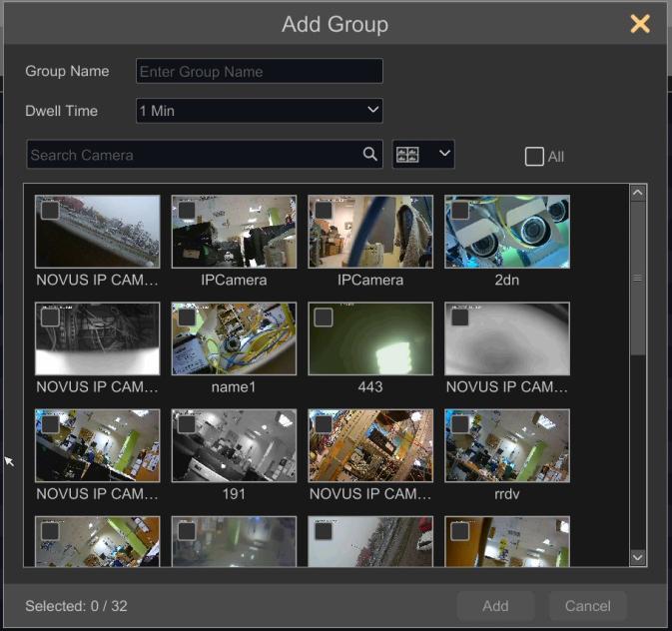672x631 pixels.
Task: Click the '443' camera label
Action: pos(370,387)
